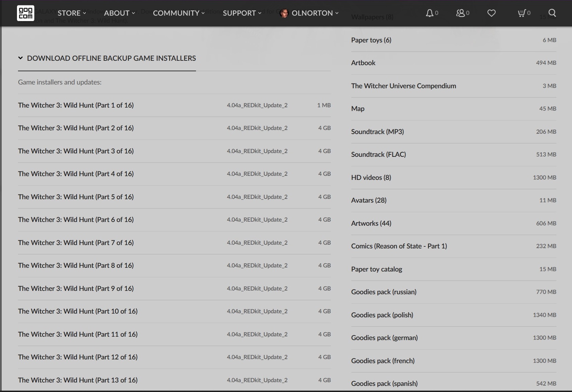Open the STORE menu
The image size is (572, 392).
[x=72, y=13]
